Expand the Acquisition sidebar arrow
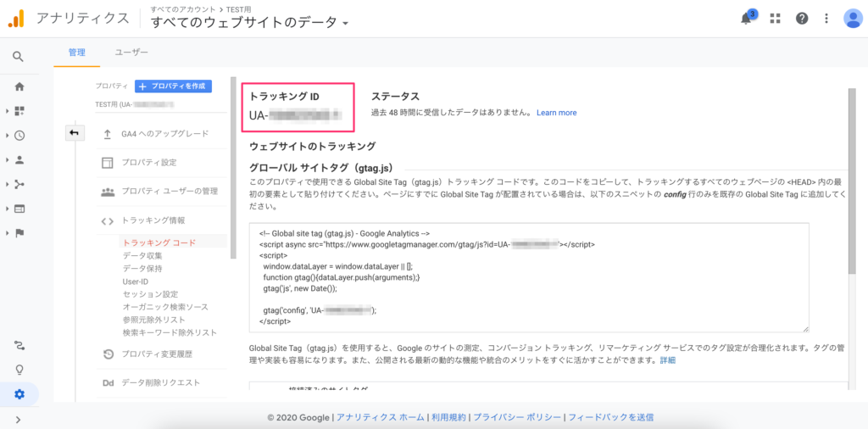868x429 pixels. point(8,184)
